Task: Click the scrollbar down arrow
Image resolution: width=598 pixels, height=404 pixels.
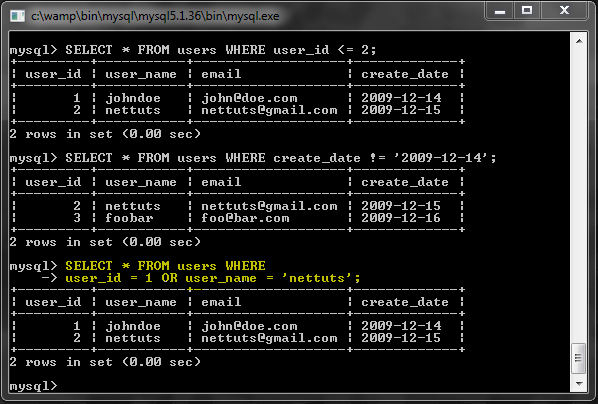Action: click(579, 383)
